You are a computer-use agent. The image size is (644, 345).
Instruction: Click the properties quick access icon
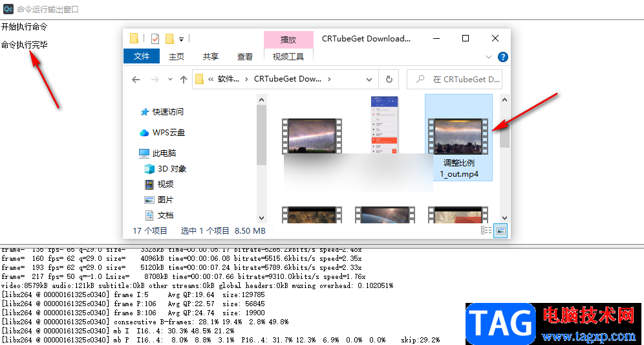point(155,39)
